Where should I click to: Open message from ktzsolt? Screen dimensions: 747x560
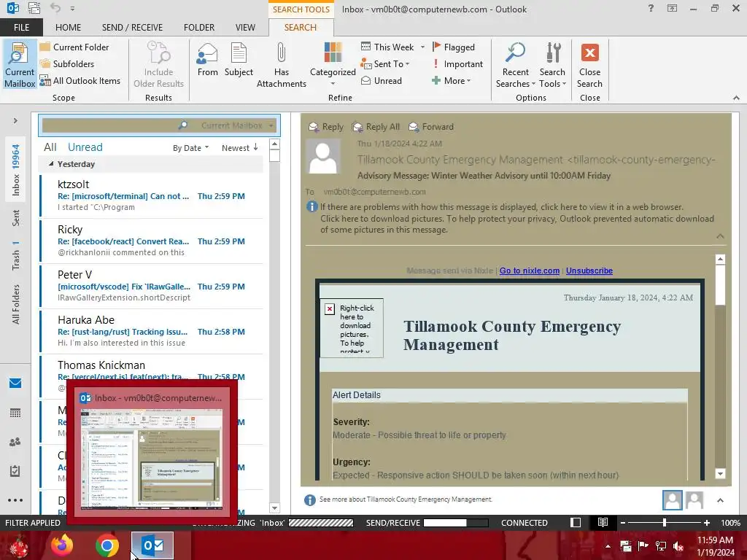click(152, 195)
